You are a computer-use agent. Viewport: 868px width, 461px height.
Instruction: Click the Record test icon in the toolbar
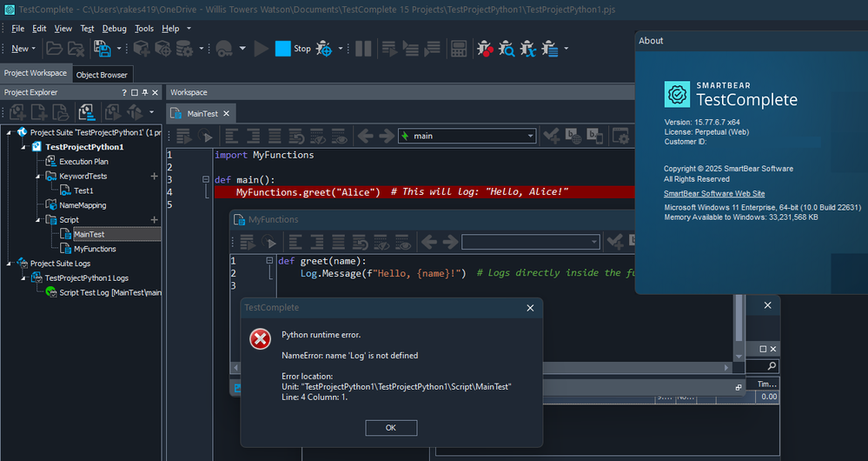(224, 49)
